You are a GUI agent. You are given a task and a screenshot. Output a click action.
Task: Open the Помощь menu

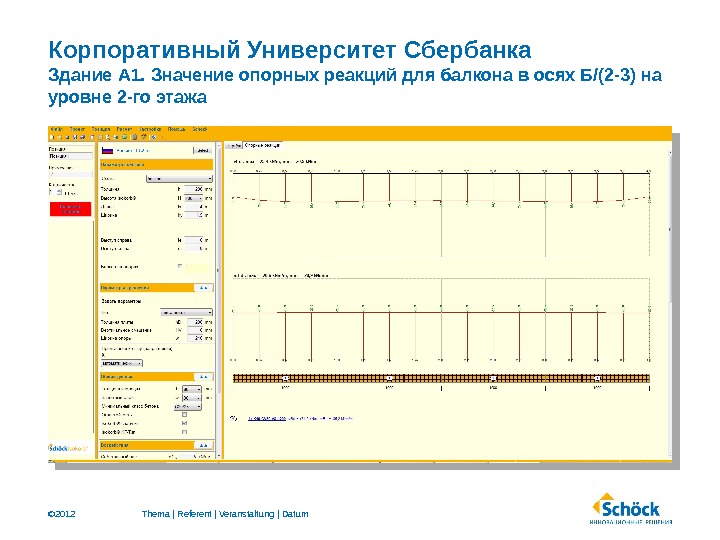pos(176,129)
